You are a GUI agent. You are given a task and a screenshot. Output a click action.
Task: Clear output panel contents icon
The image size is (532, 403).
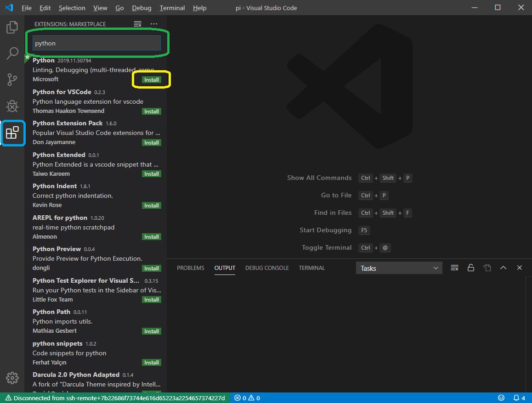click(454, 268)
